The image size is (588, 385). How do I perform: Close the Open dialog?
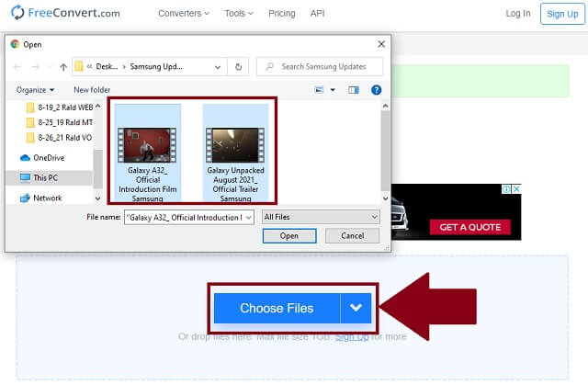click(x=381, y=44)
